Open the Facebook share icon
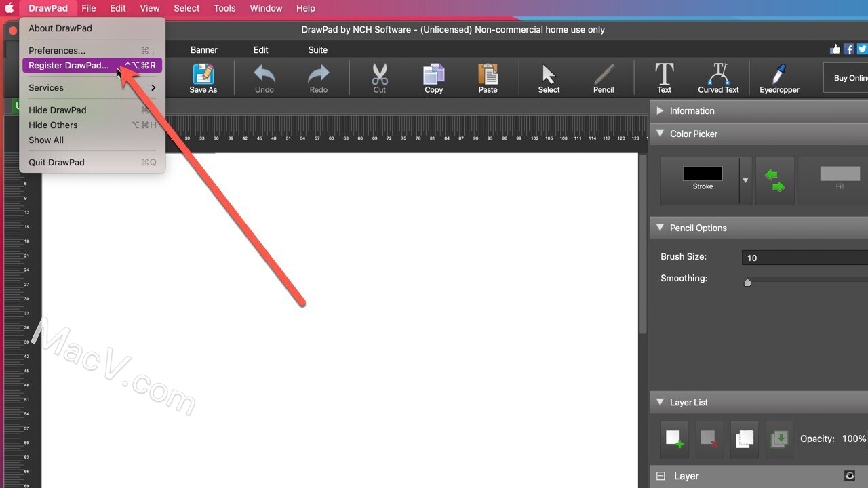Viewport: 868px width, 488px height. (x=848, y=49)
